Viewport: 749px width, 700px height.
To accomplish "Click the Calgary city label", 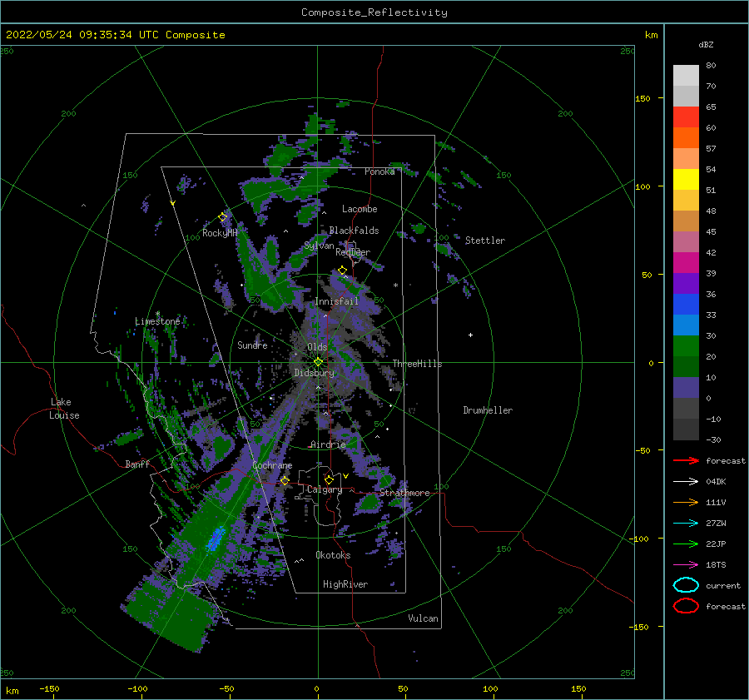I will tap(325, 489).
